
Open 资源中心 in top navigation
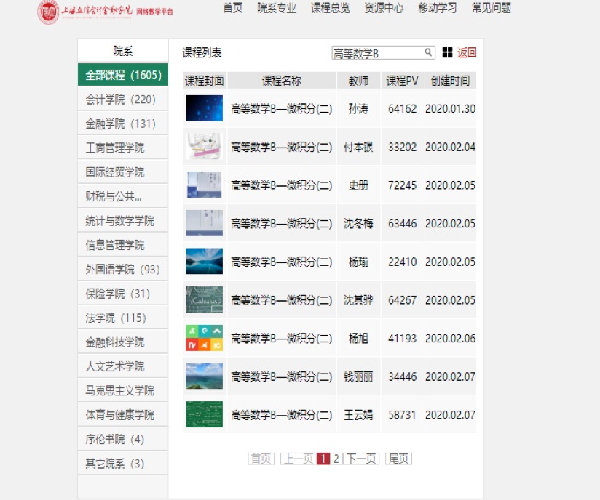384,8
